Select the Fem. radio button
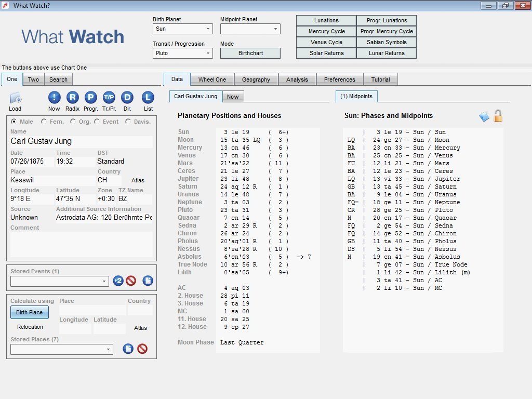532x399 pixels. 44,121
